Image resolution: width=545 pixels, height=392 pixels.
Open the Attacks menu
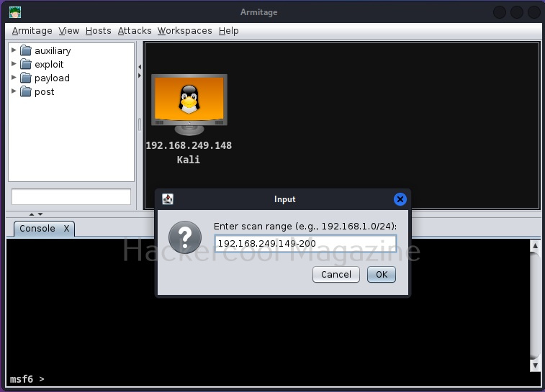coord(135,31)
